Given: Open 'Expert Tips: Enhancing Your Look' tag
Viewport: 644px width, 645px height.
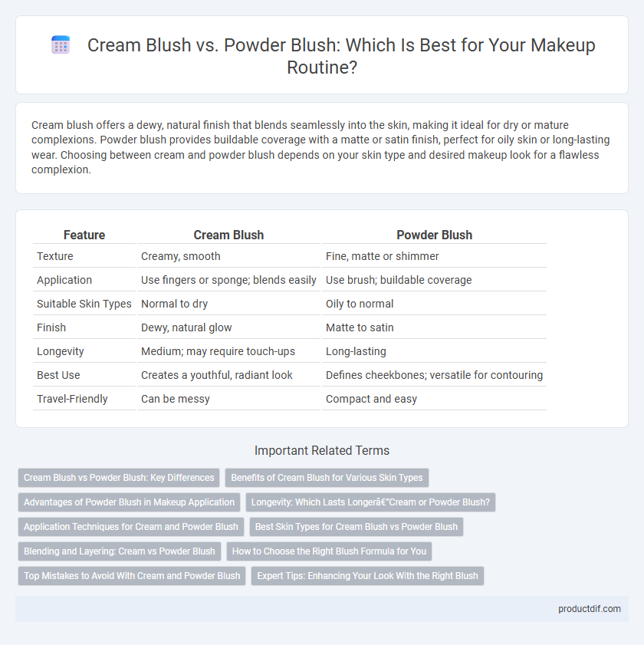Looking at the screenshot, I should point(368,576).
